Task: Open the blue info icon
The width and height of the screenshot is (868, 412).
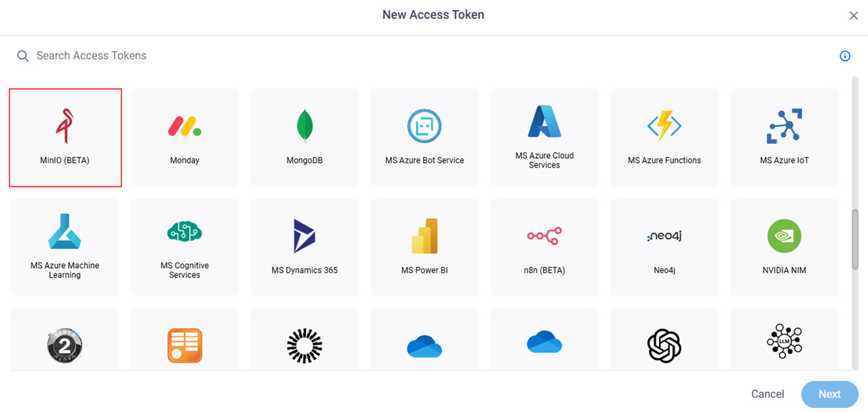Action: 845,56
